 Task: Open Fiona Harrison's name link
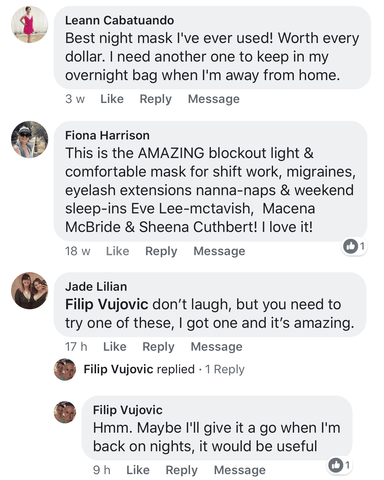pos(107,135)
